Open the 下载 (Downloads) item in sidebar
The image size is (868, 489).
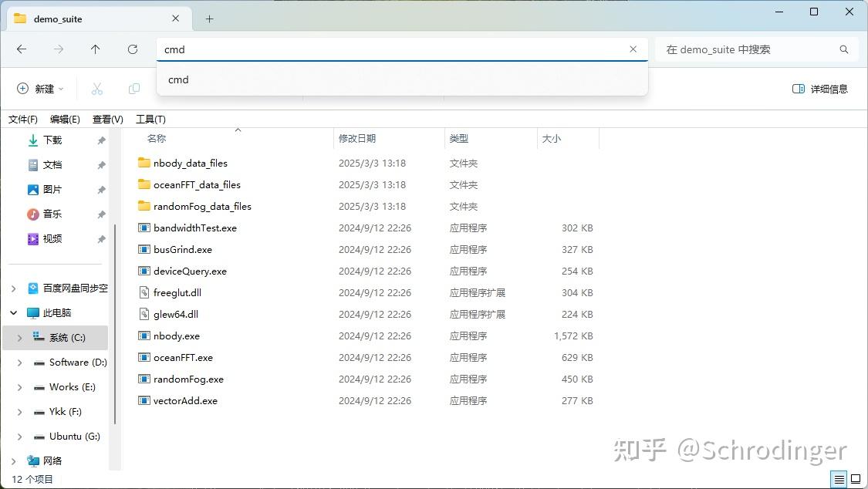51,140
